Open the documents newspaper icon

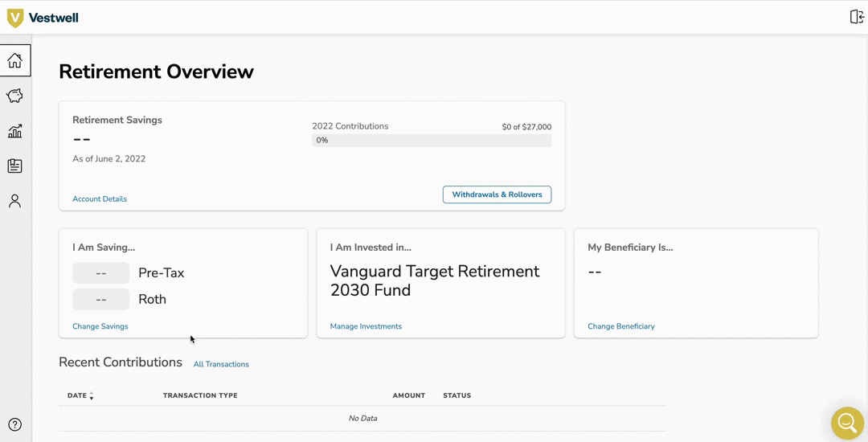[14, 166]
